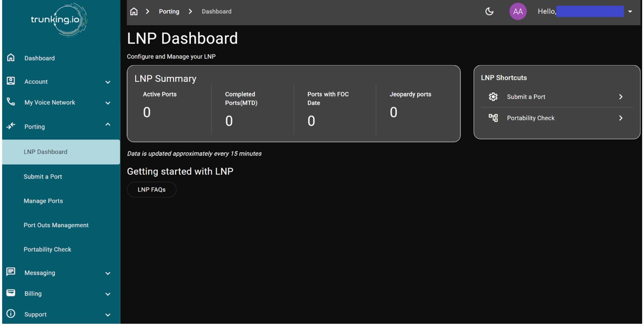Click the Support info icon in sidebar

[x=11, y=314]
